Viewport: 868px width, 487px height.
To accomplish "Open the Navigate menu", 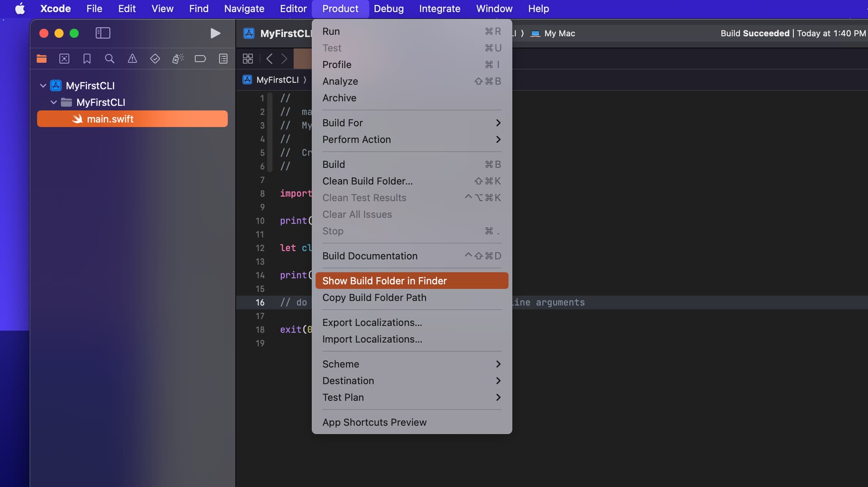I will pos(244,9).
